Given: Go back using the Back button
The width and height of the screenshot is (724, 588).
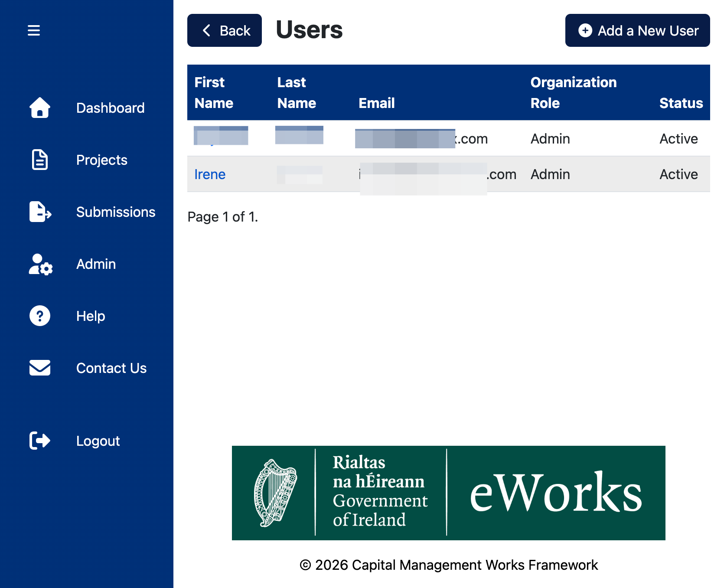Looking at the screenshot, I should pos(225,30).
